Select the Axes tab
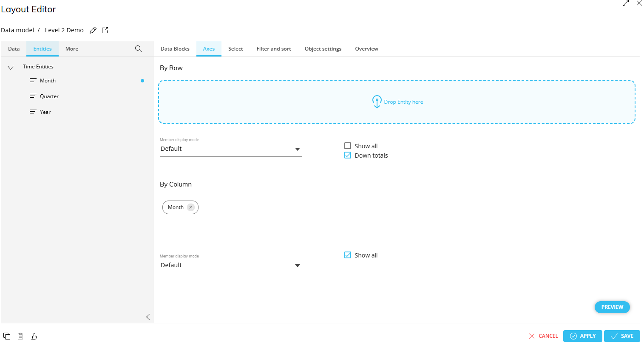The height and width of the screenshot is (345, 644). click(x=209, y=49)
